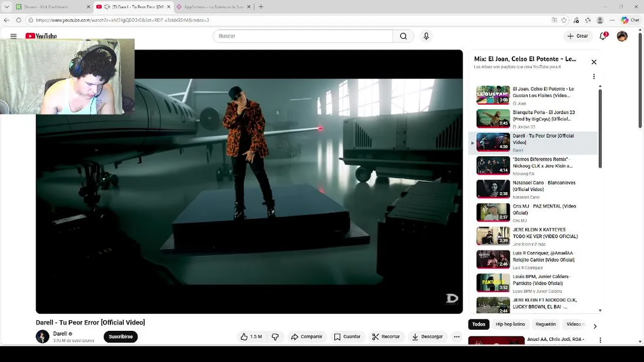Click the magnifier search button
The height and width of the screenshot is (362, 644).
coord(404,36)
